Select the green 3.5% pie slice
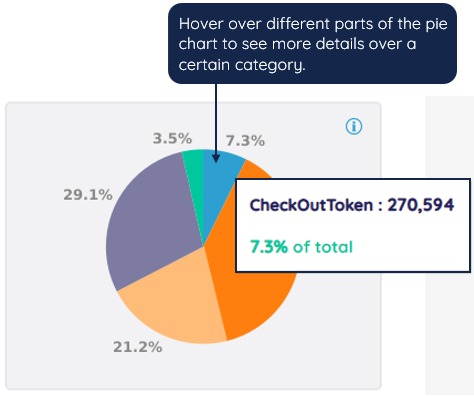474x396 pixels. tap(195, 173)
